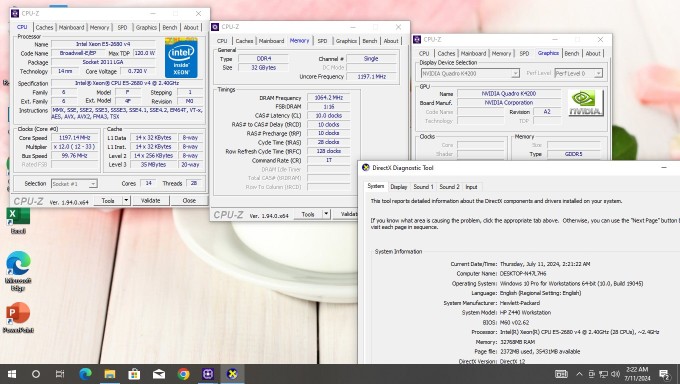Screen dimensions: 680x384
Task: Switch to Caches tab in CPU window
Action: click(44, 27)
